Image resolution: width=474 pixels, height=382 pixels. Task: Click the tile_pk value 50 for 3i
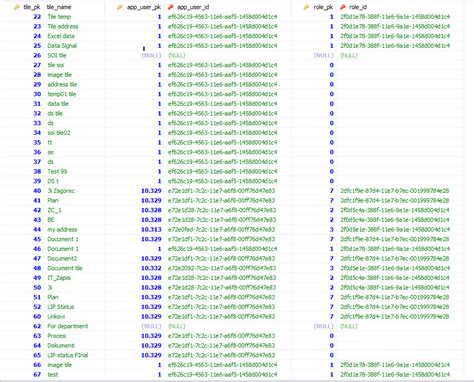click(37, 287)
